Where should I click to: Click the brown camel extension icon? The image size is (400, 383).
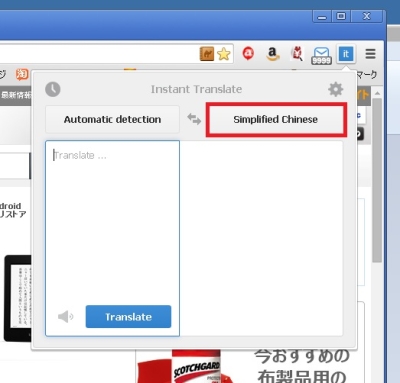pyautogui.click(x=207, y=54)
